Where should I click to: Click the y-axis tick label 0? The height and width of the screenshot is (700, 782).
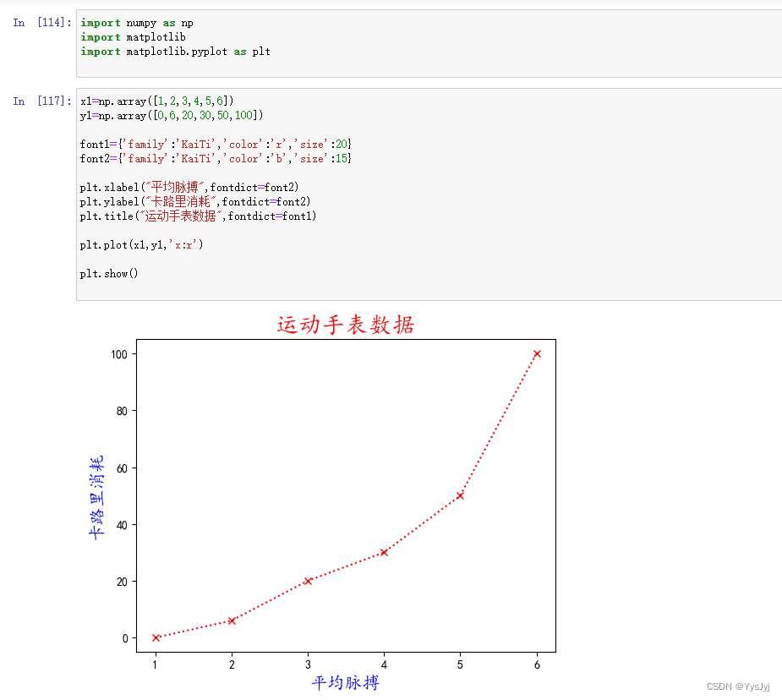125,638
